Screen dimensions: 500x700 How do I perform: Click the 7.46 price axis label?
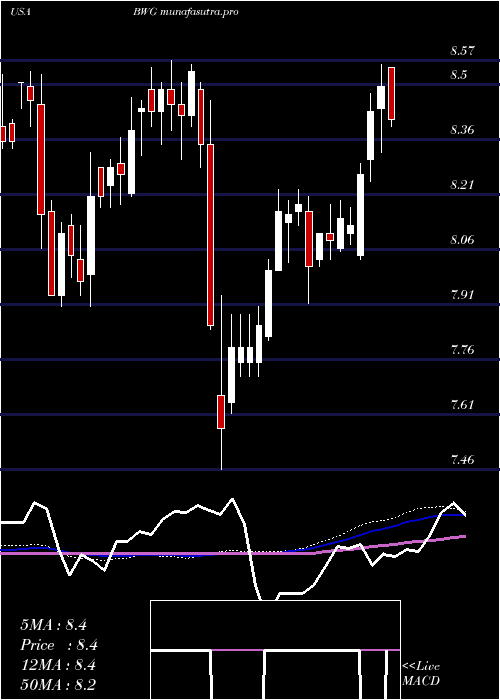click(x=462, y=460)
